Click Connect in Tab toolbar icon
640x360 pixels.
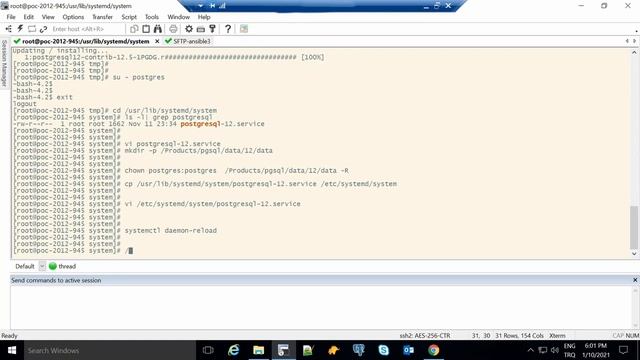(32, 29)
